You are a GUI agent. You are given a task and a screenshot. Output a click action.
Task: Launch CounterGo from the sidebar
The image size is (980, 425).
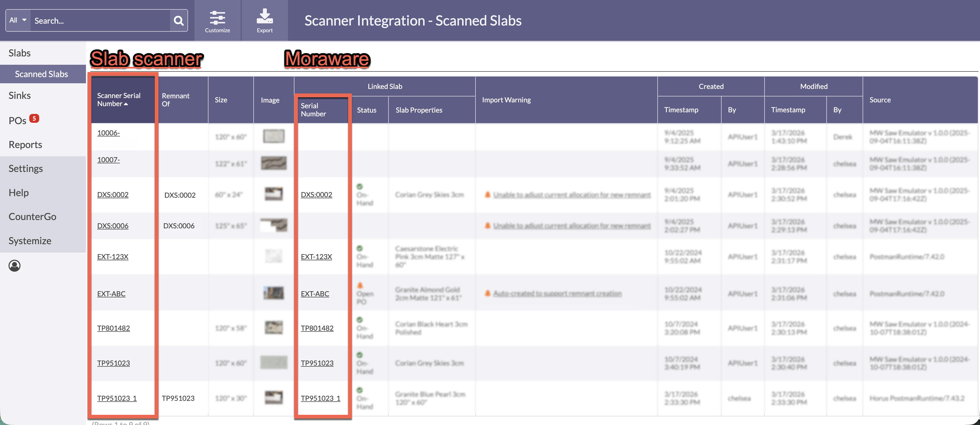coord(32,216)
